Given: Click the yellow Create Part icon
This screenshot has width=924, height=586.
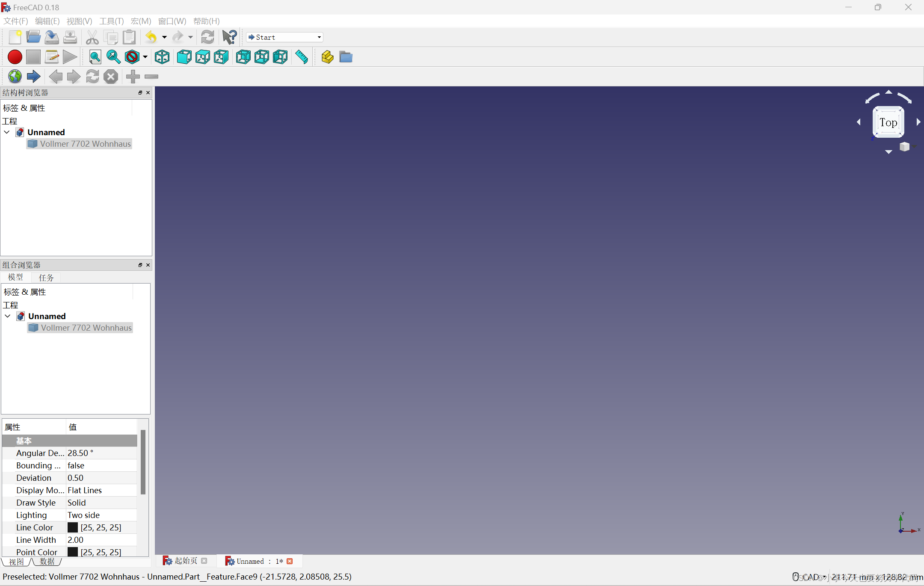Looking at the screenshot, I should [327, 57].
